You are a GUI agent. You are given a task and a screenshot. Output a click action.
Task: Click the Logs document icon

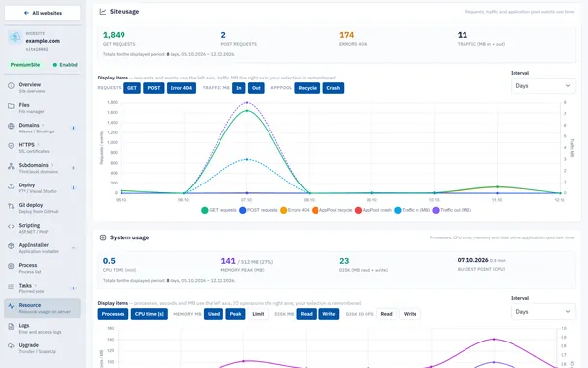point(11,327)
